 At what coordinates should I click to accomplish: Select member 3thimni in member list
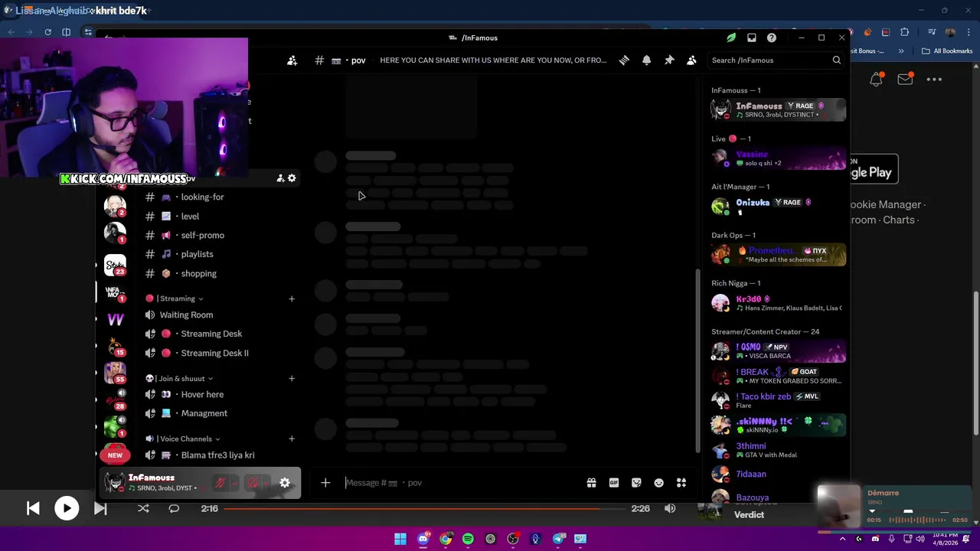pyautogui.click(x=777, y=449)
